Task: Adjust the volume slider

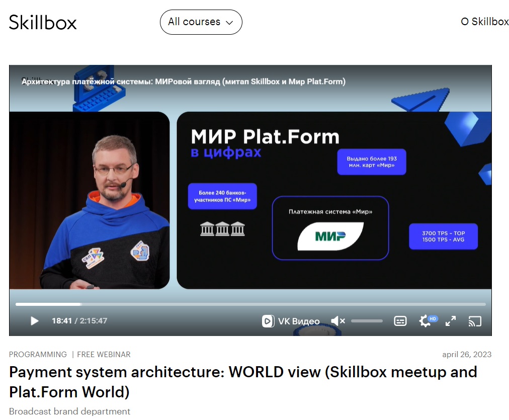Action: 367,321
